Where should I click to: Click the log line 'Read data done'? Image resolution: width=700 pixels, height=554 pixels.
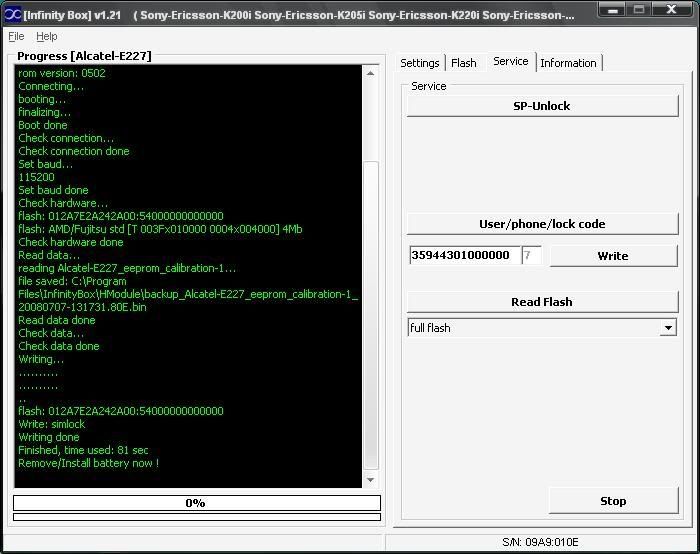coord(57,320)
